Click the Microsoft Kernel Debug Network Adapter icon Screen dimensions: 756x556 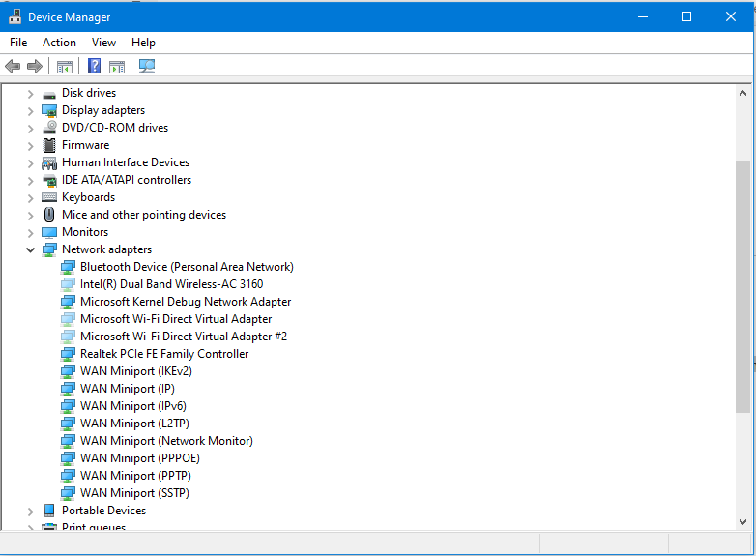pos(68,302)
